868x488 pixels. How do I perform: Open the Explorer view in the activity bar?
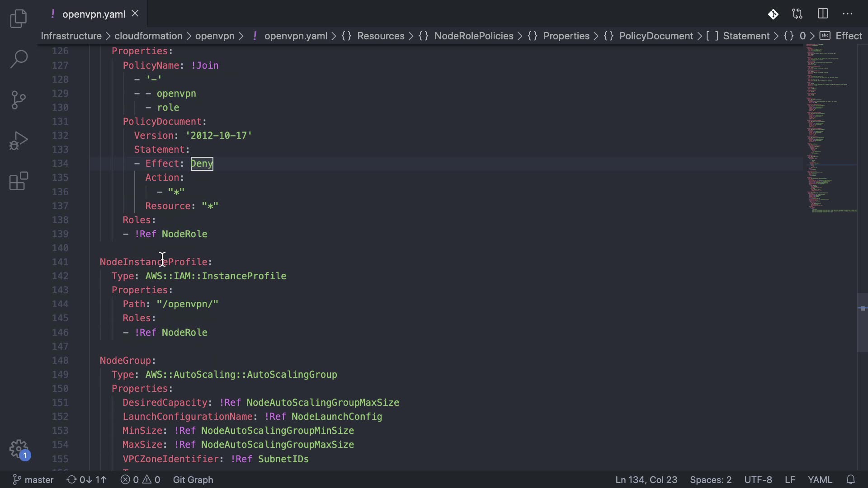(19, 19)
